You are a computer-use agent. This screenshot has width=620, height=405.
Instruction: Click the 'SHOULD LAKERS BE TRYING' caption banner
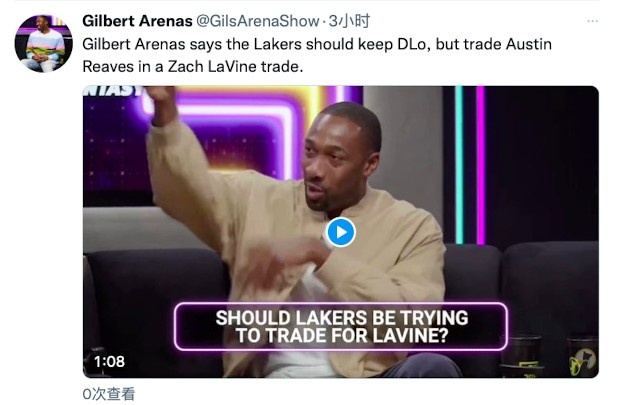[341, 327]
